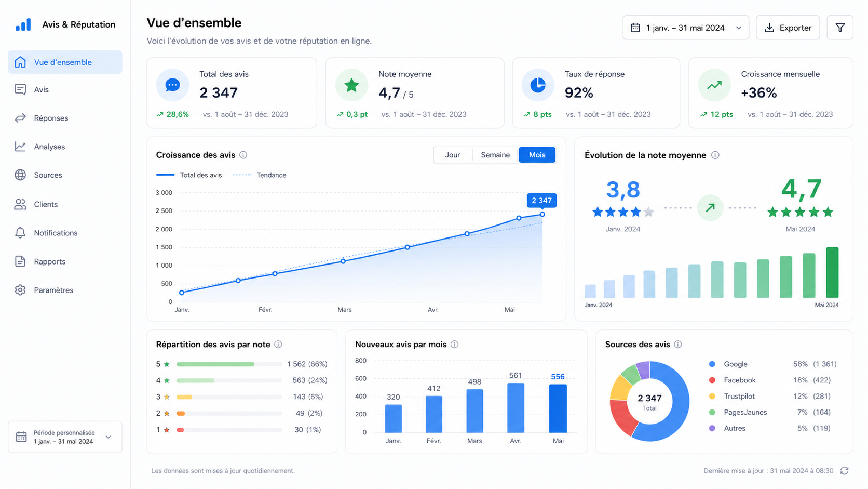The height and width of the screenshot is (489, 868).
Task: Switch chart granularity to Jour
Action: 453,155
